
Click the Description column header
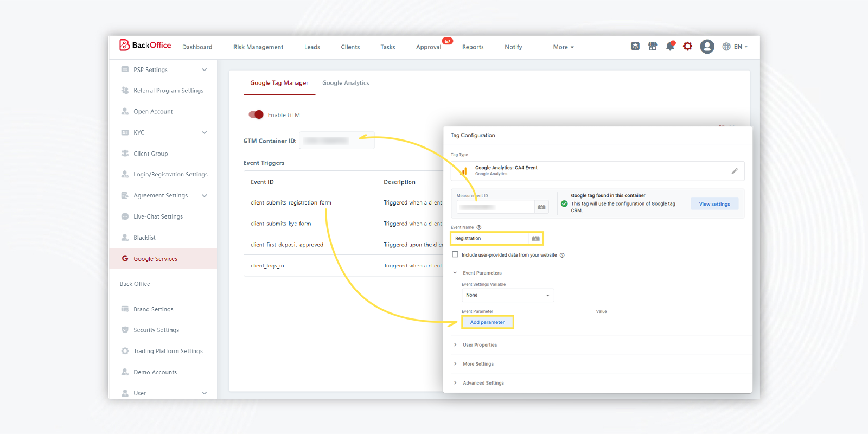[399, 182]
